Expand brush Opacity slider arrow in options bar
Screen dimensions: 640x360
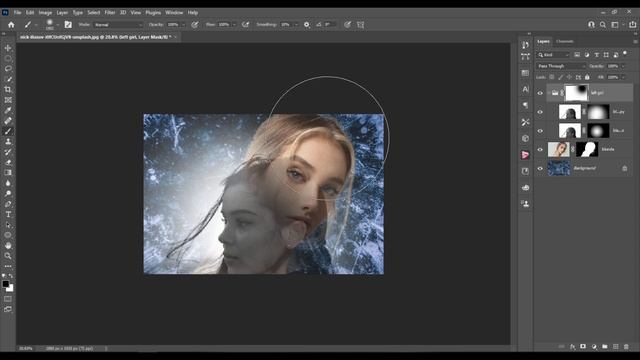tap(183, 25)
